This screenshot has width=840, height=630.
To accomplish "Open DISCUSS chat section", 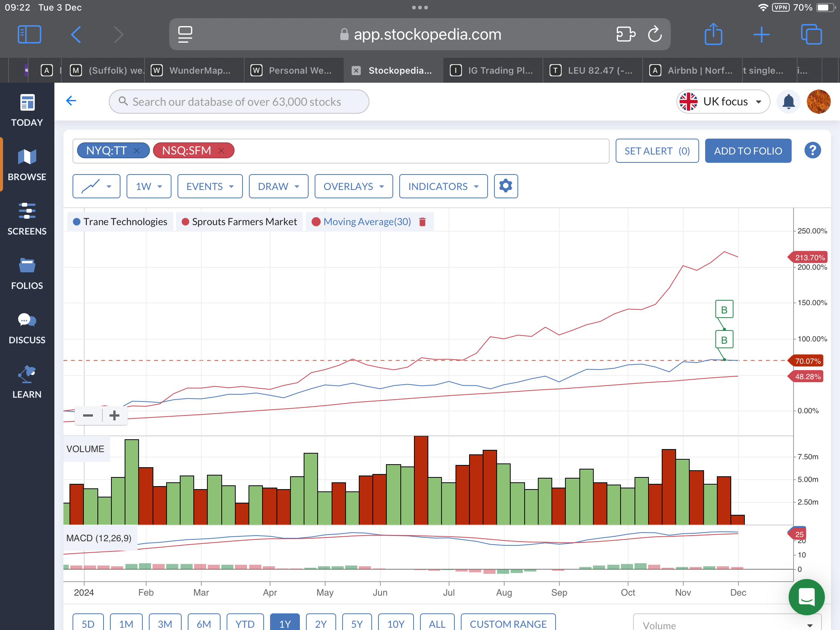I will 27,328.
